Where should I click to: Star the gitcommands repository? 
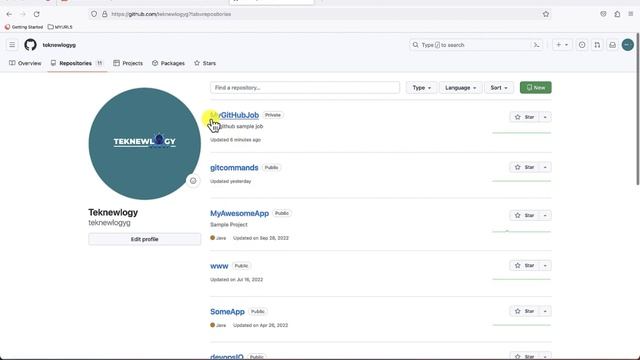click(x=524, y=167)
